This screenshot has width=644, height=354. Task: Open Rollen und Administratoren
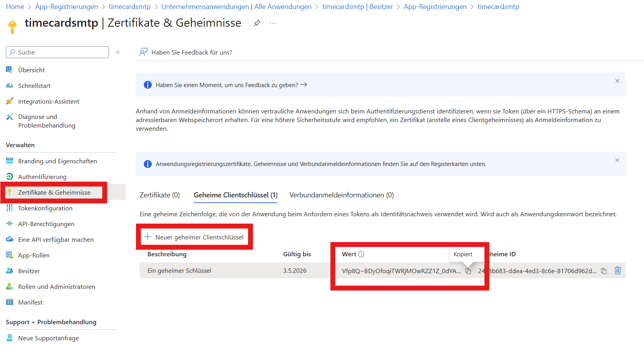[56, 286]
